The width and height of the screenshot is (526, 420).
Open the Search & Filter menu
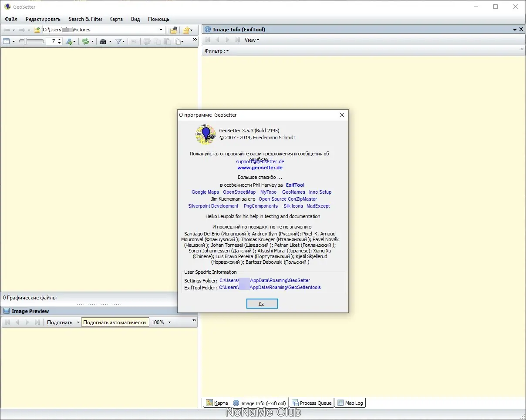click(85, 19)
